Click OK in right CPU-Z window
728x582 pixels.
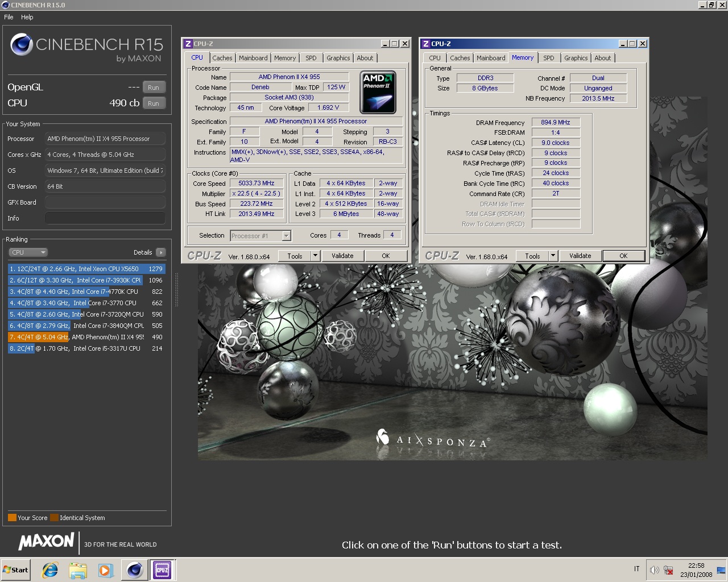coord(623,256)
